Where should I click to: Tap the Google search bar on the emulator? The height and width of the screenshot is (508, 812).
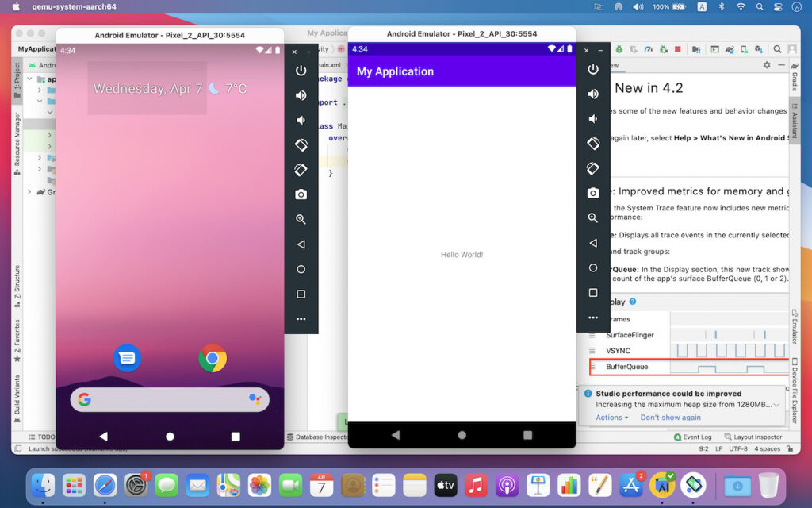[x=170, y=399]
